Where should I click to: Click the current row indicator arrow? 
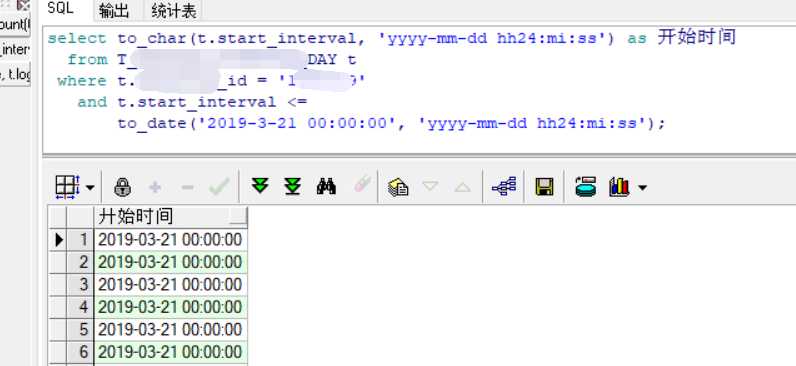point(58,239)
